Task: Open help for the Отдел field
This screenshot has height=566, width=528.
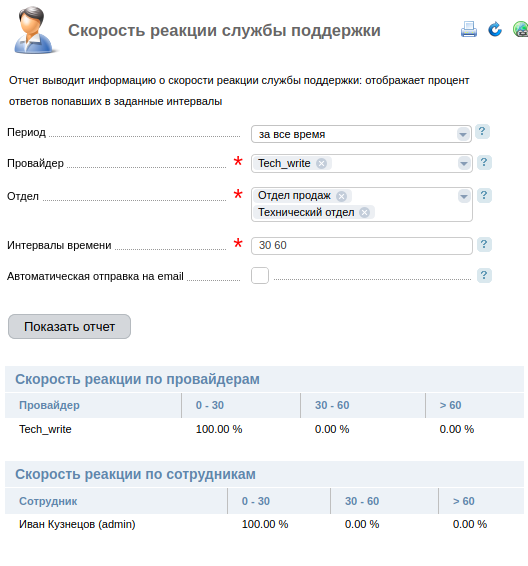Action: (484, 196)
